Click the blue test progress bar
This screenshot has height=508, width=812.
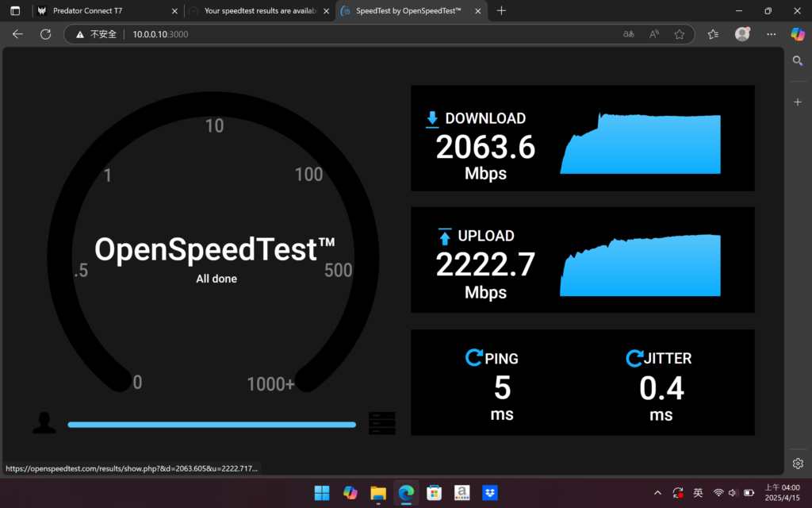tap(212, 425)
